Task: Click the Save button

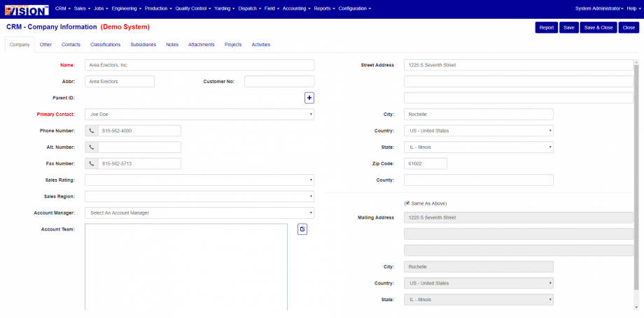Action: point(569,27)
